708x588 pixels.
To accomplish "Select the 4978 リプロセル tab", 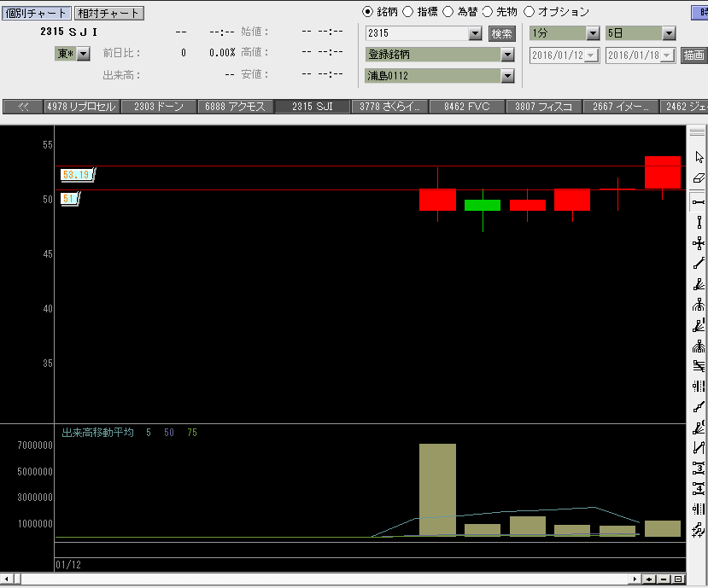I will (82, 107).
